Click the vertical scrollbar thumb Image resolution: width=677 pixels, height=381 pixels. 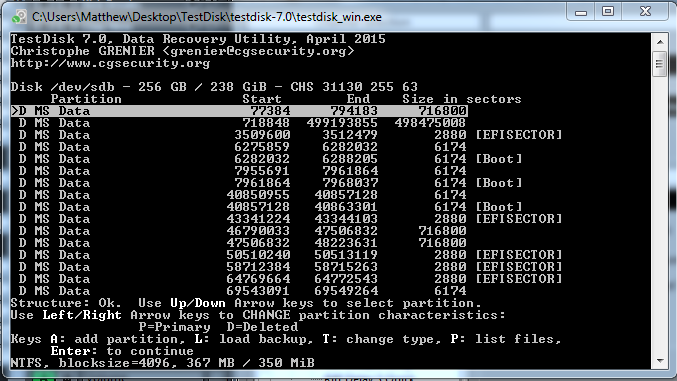660,64
